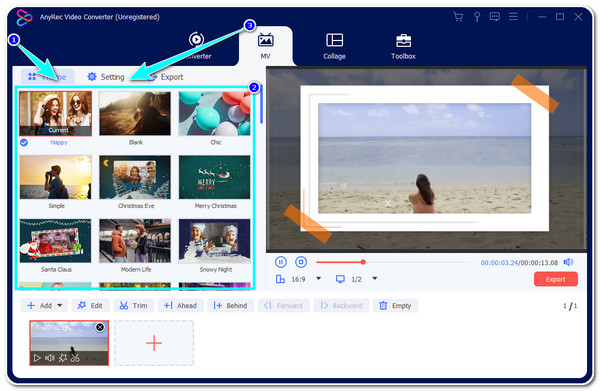Screen dimensions: 600x391
Task: Click the playback progress slider
Action: [393, 262]
